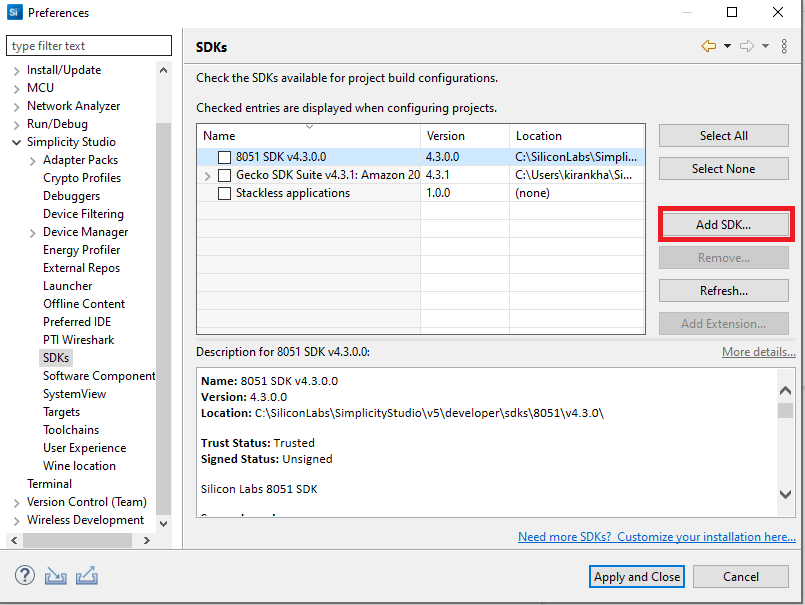The width and height of the screenshot is (805, 605).
Task: Select Device Filtering in the tree
Action: click(83, 214)
